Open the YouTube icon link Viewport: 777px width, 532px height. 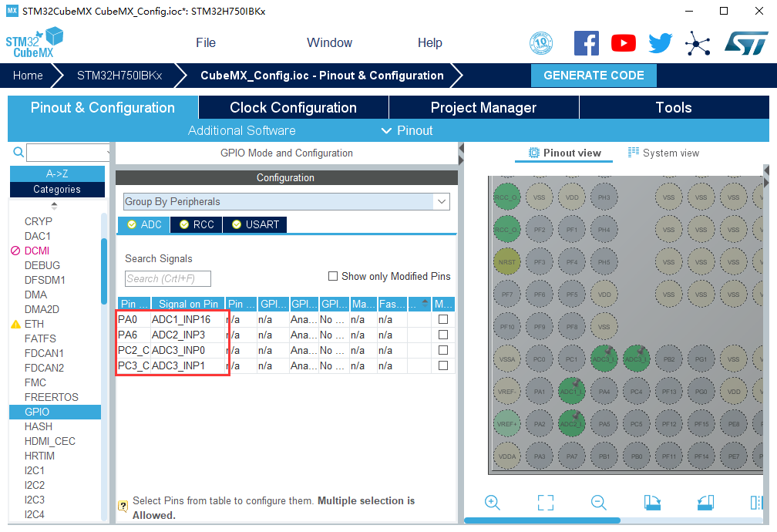[x=624, y=43]
